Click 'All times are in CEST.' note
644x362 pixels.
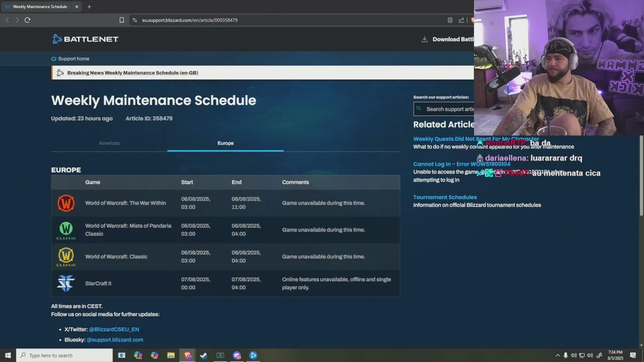point(77,306)
